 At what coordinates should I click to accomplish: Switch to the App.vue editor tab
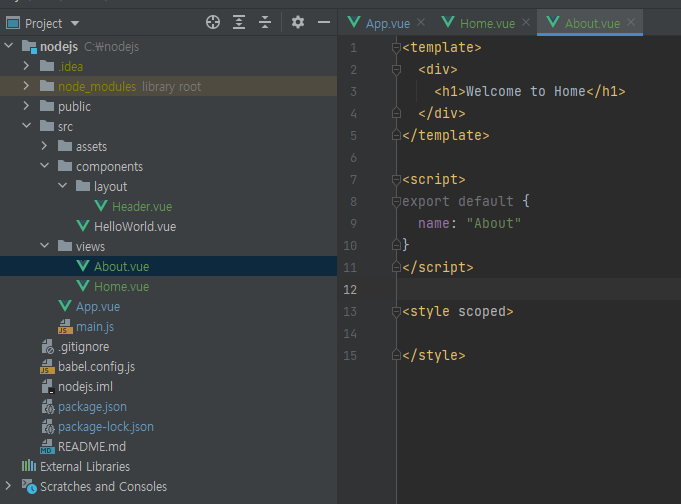point(387,23)
